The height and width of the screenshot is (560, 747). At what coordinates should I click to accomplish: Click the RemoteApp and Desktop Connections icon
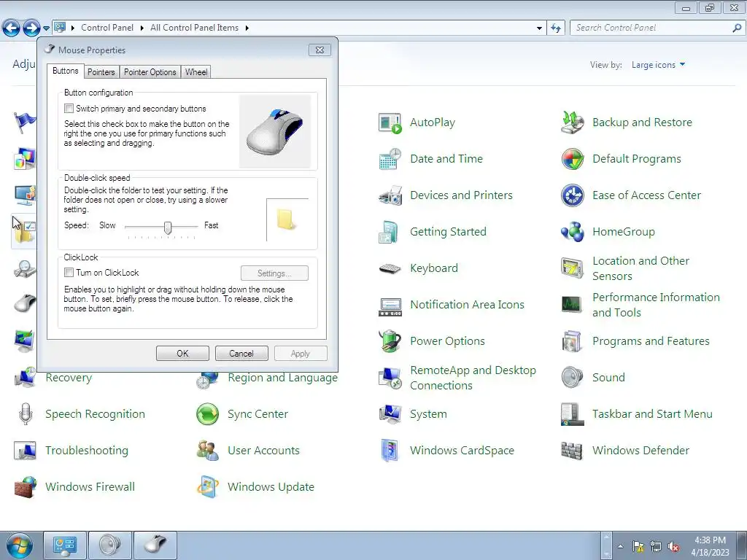pyautogui.click(x=390, y=378)
